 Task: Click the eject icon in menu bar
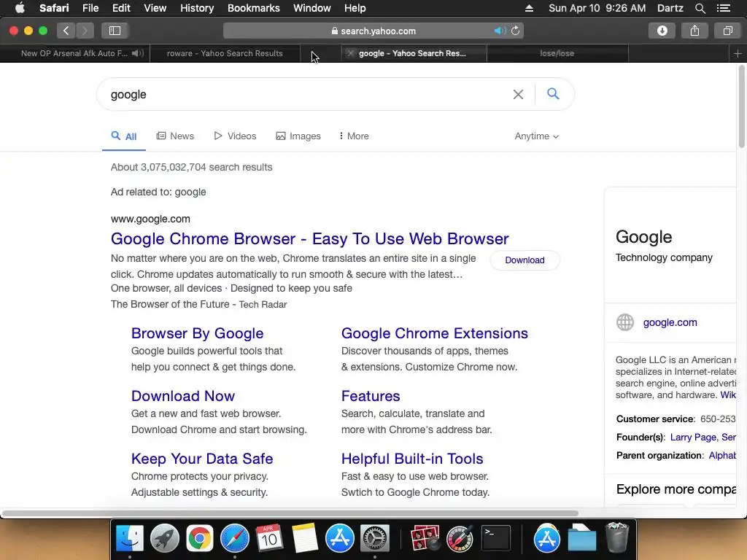[529, 8]
